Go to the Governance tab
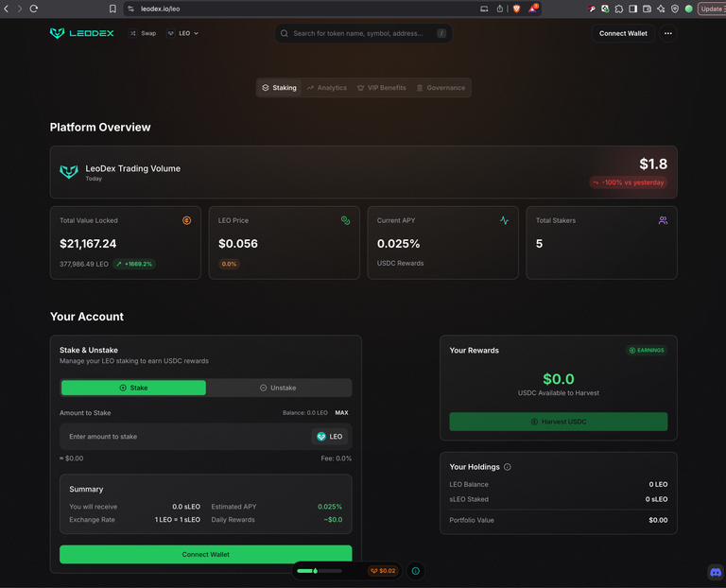 (x=441, y=88)
